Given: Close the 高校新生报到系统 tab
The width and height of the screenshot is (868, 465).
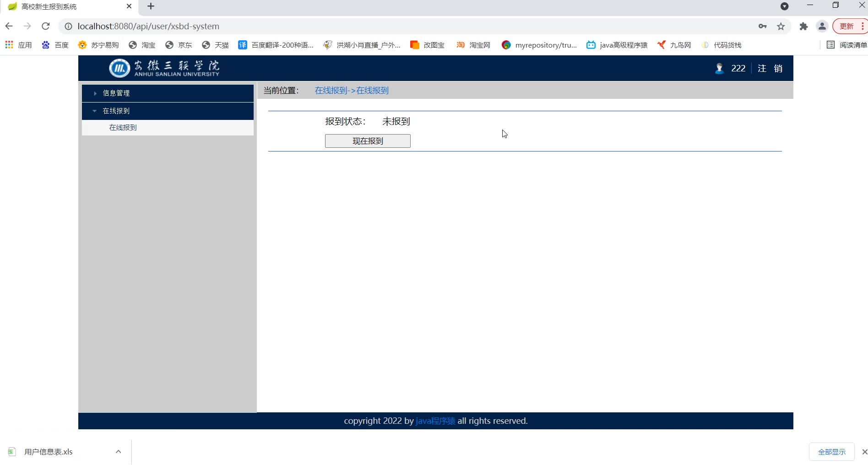Looking at the screenshot, I should click(x=129, y=6).
